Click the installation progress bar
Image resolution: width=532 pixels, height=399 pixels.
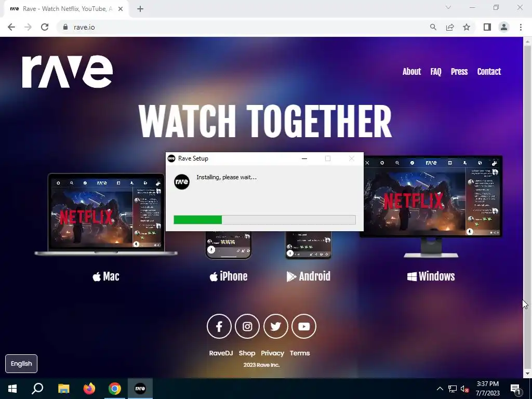click(264, 220)
